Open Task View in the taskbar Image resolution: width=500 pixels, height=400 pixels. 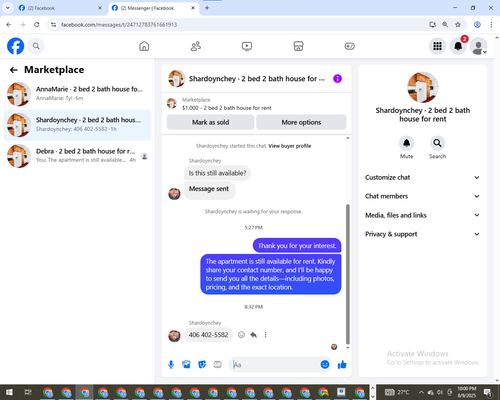28,392
